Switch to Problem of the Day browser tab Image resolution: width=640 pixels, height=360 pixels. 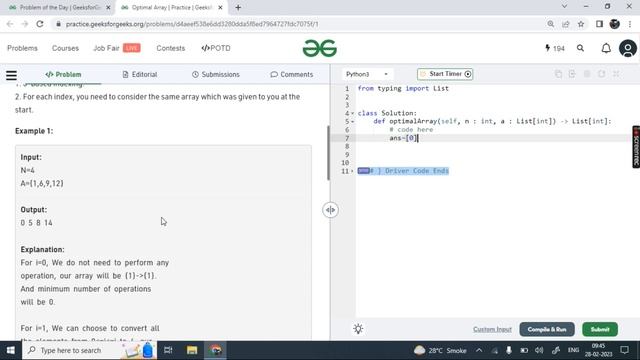(59, 7)
